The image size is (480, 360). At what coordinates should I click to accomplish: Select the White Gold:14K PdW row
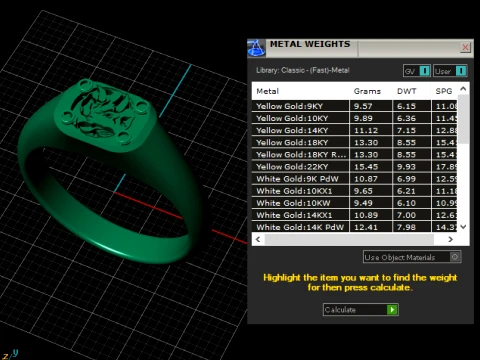[354, 227]
